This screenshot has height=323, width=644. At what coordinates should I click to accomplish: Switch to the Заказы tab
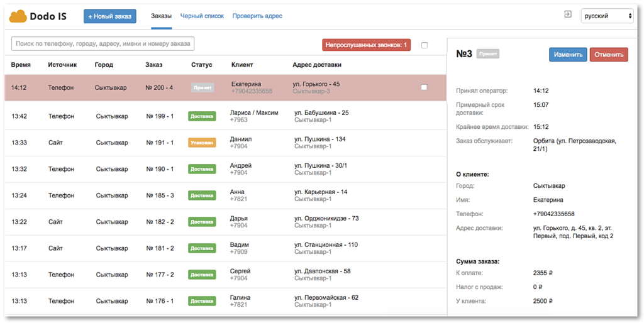162,16
